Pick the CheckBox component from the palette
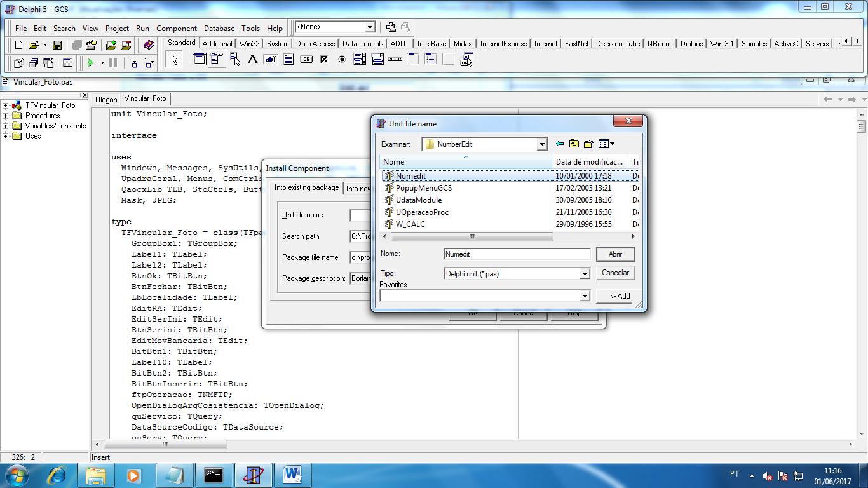868x488 pixels. click(324, 60)
